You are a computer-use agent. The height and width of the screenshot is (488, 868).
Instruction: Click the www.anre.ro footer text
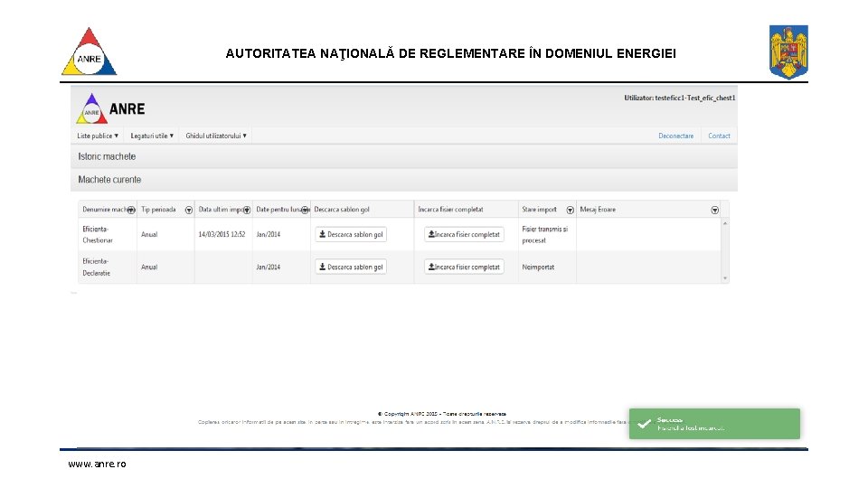[97, 464]
